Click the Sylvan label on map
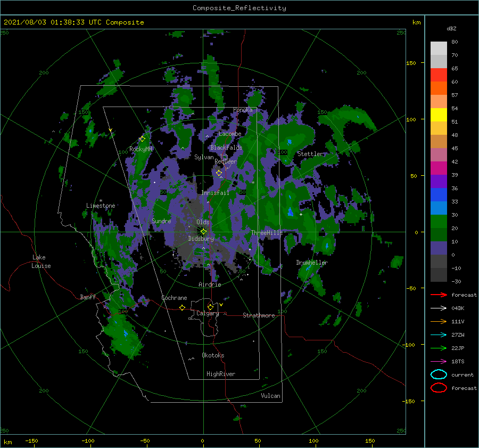This screenshot has height=448, width=479. coord(204,157)
